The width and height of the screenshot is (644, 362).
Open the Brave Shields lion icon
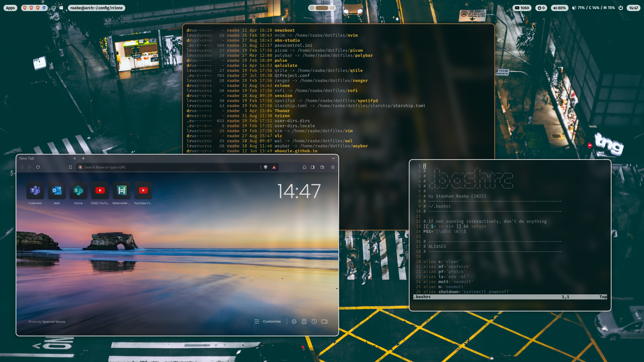pyautogui.click(x=265, y=167)
